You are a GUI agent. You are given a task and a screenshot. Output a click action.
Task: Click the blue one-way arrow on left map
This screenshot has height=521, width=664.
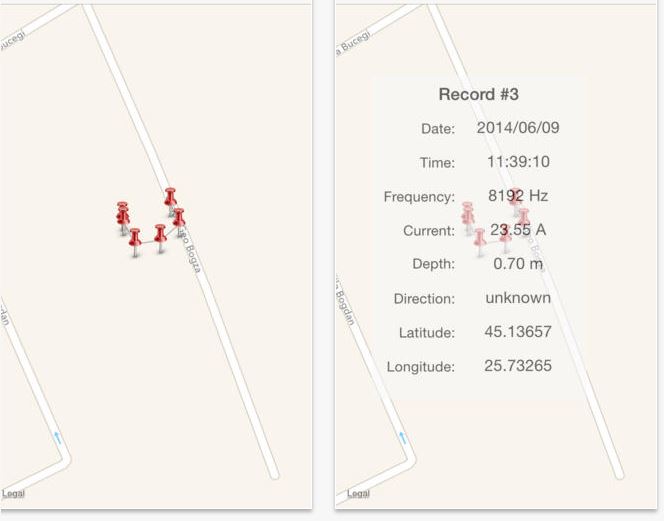[57, 437]
